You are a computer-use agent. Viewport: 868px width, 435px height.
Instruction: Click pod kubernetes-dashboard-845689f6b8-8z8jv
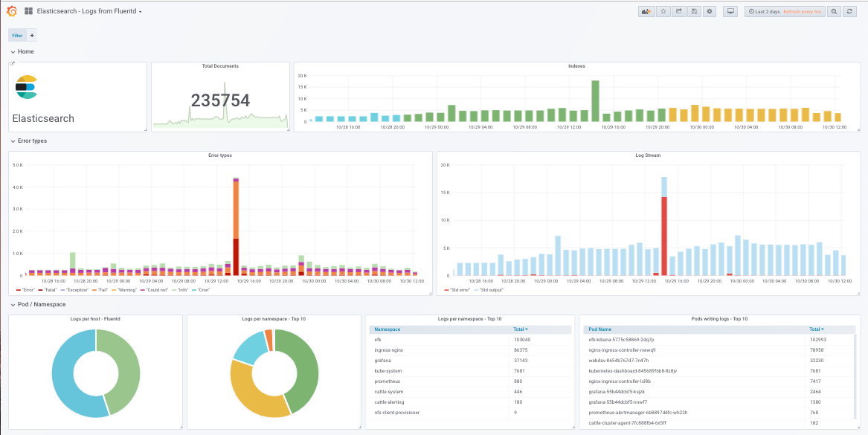click(x=633, y=371)
